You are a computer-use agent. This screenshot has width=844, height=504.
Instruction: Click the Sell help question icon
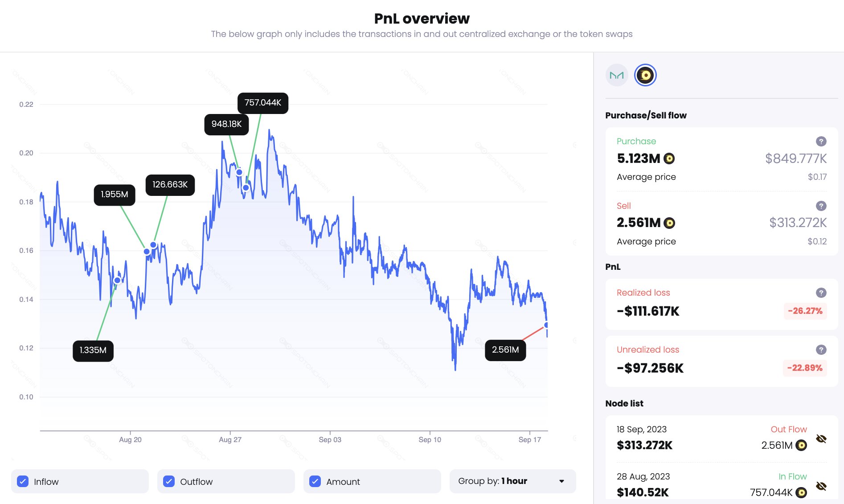point(821,206)
